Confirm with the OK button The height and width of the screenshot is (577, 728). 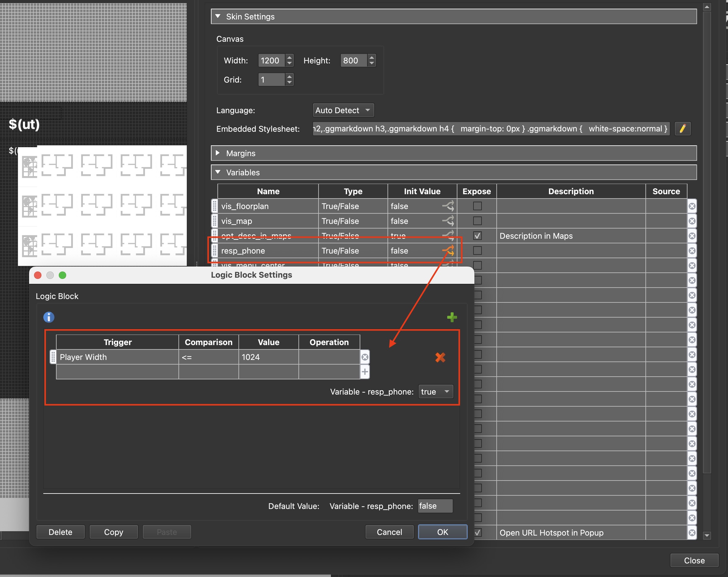(443, 532)
